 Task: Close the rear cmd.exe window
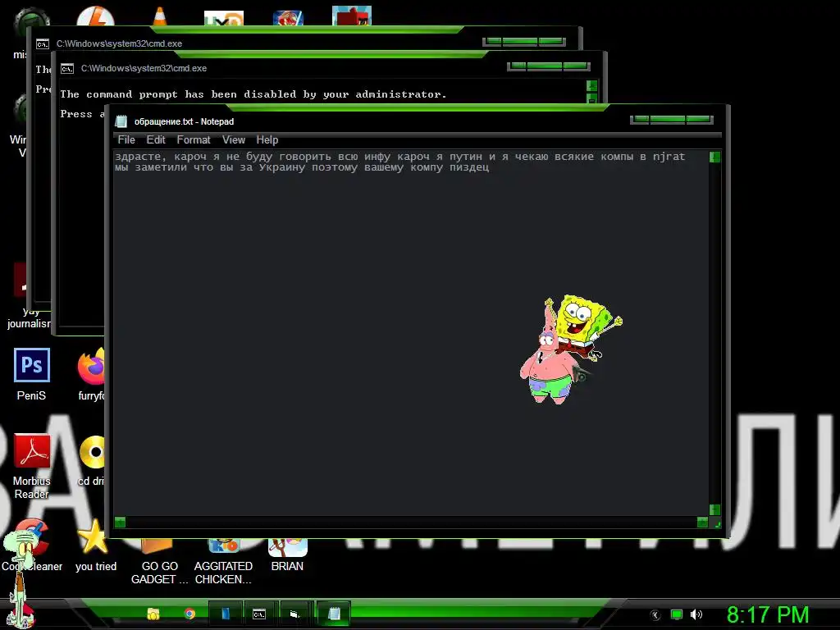pyautogui.click(x=551, y=41)
